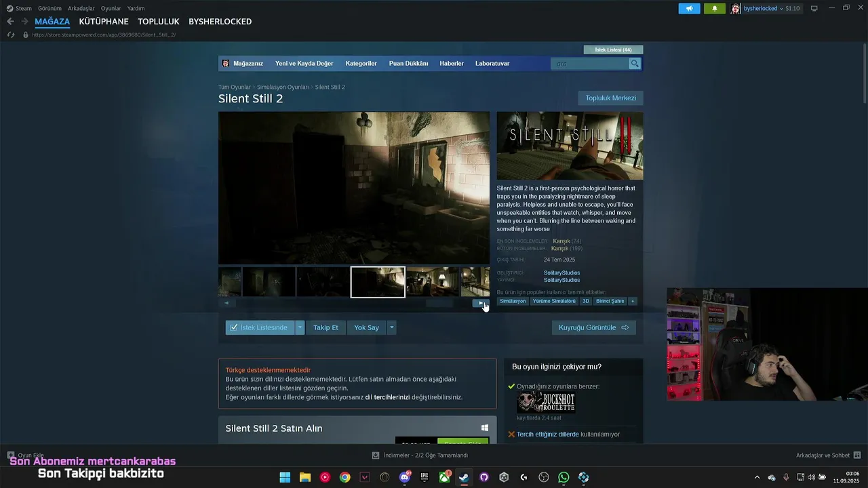
Task: Open Yeni ve Kayda Değer menu
Action: point(304,63)
